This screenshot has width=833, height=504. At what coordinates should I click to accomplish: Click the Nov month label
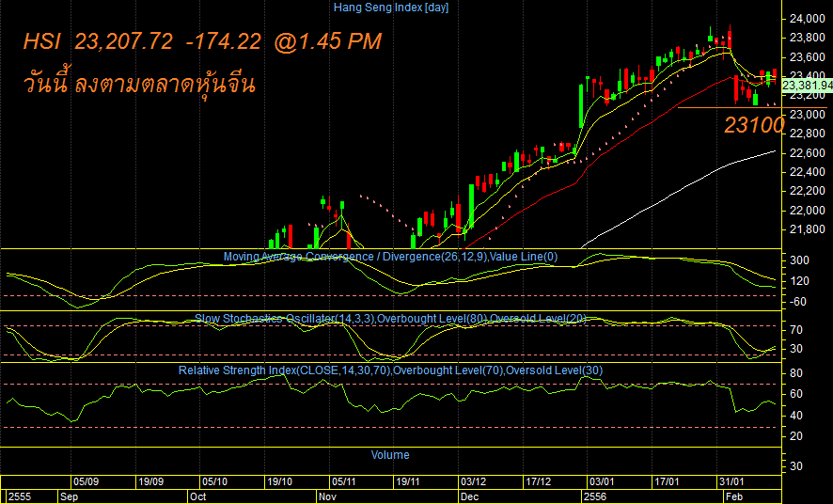coord(328,497)
